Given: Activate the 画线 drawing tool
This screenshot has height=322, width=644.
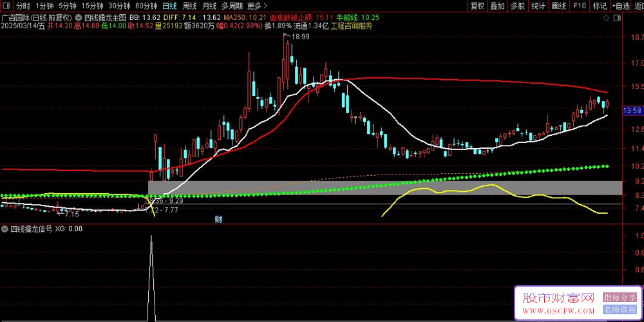Looking at the screenshot, I should pyautogui.click(x=558, y=6).
